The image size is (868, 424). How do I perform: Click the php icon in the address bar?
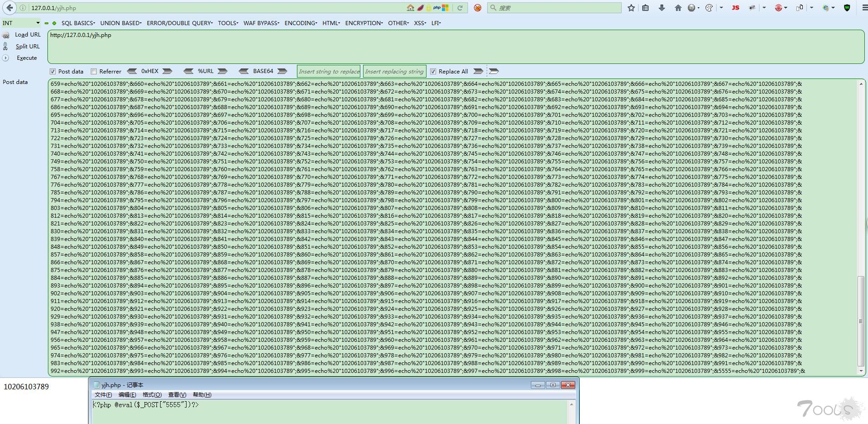click(x=437, y=8)
